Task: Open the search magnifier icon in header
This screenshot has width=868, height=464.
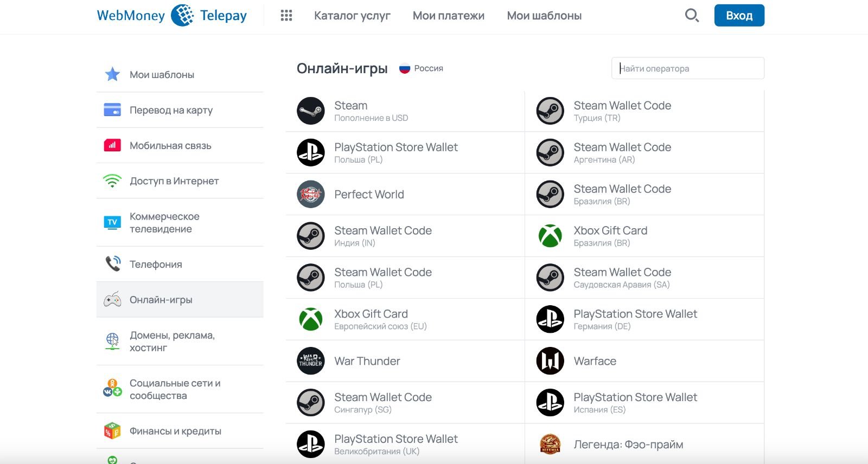Action: tap(692, 15)
